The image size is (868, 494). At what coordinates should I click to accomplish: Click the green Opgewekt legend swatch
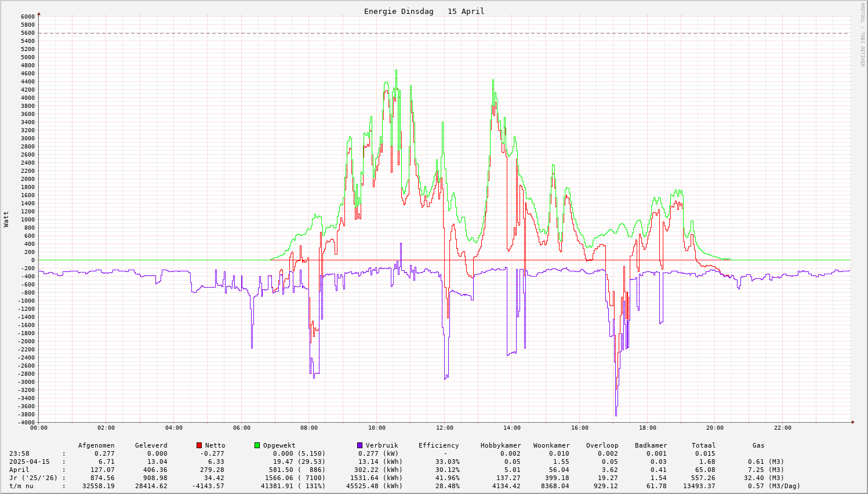point(257,445)
